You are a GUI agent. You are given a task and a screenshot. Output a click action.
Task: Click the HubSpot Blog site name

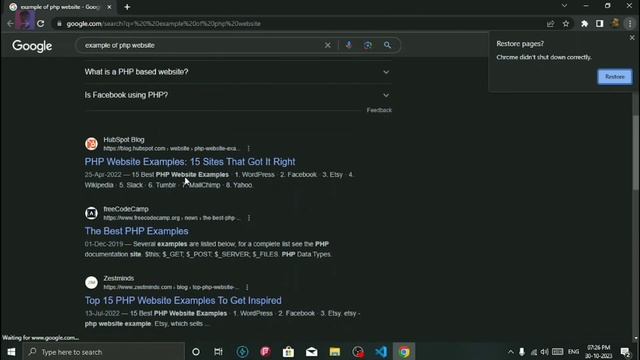point(124,140)
